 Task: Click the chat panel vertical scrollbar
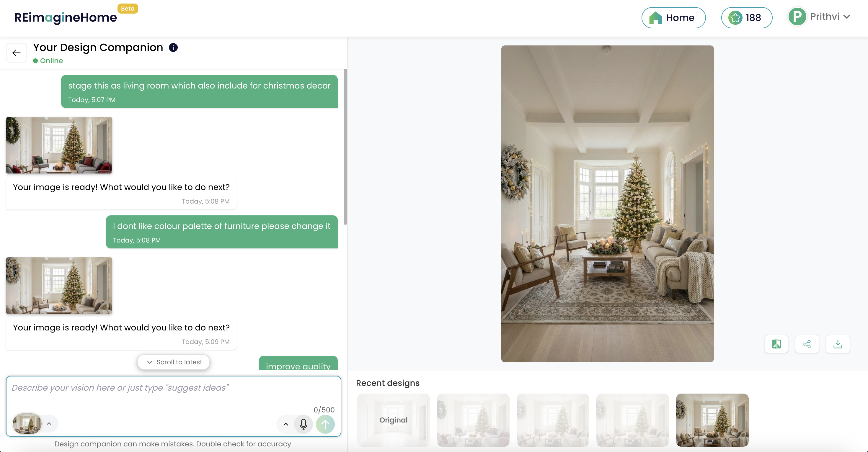tap(345, 147)
